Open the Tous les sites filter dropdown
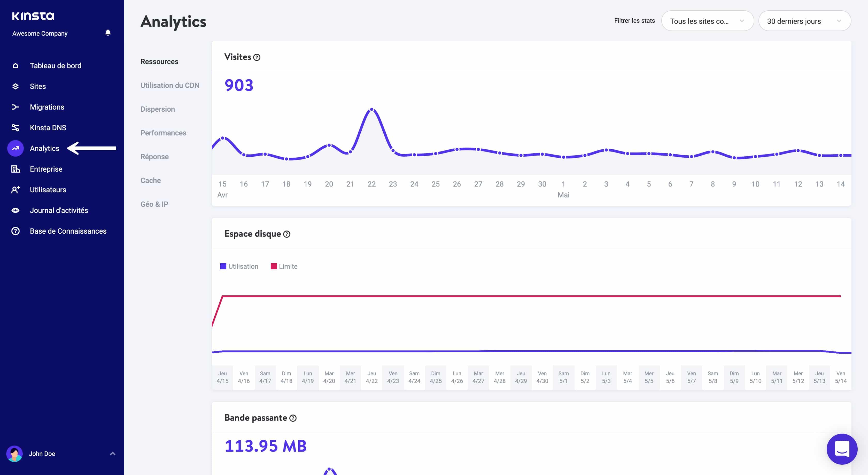The width and height of the screenshot is (868, 475). [707, 21]
